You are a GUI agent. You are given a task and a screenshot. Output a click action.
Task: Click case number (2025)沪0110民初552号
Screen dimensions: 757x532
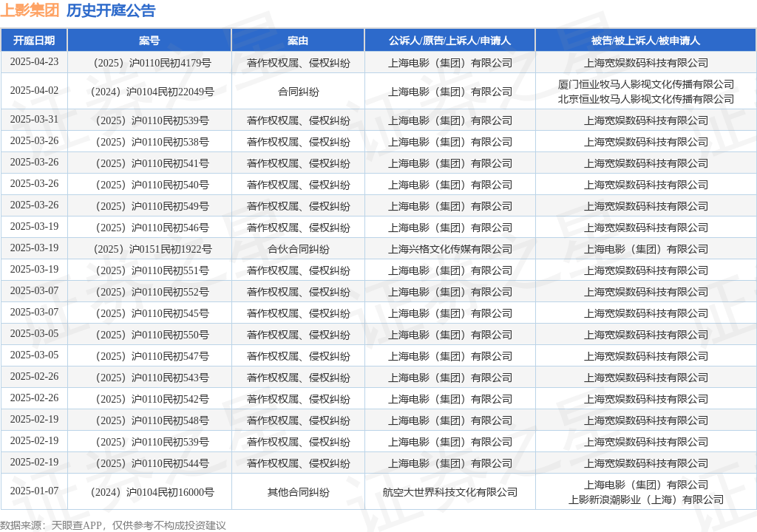click(152, 292)
